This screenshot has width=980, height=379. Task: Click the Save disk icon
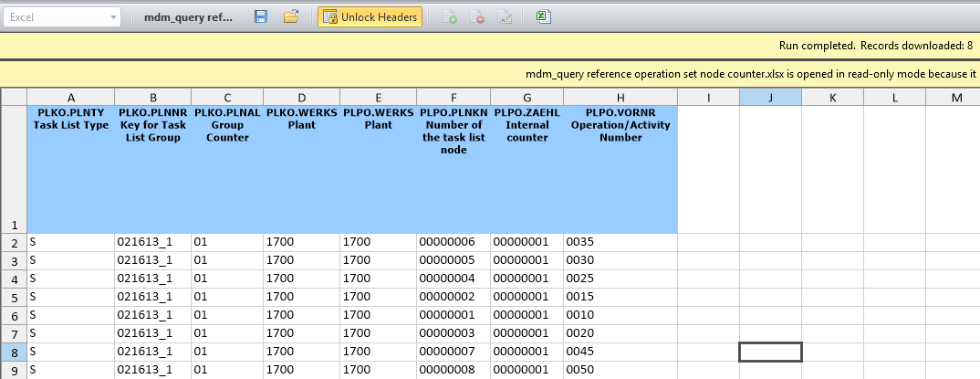coord(261,17)
